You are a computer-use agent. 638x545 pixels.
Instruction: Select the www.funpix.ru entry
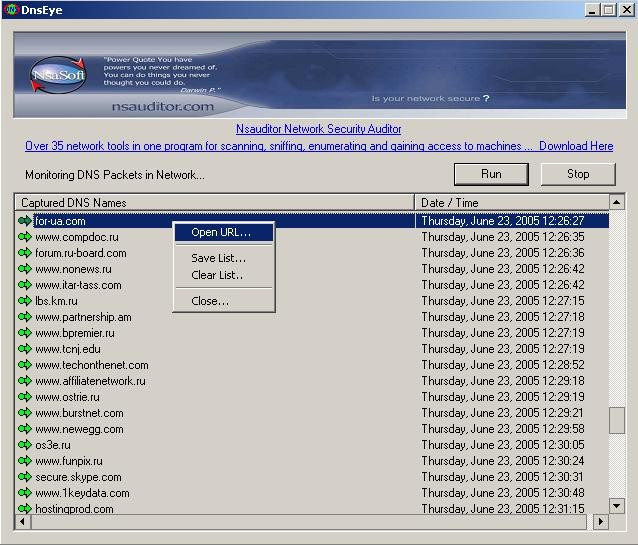(x=69, y=461)
